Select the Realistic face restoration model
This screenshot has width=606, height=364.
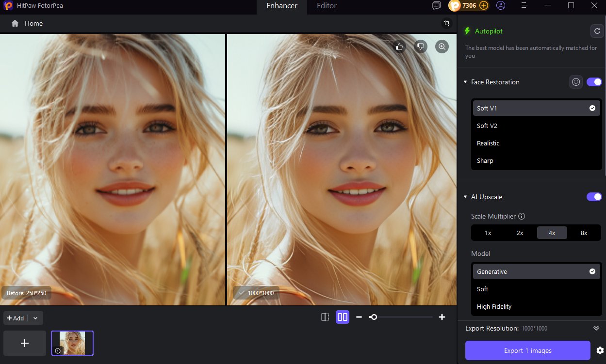(x=488, y=143)
